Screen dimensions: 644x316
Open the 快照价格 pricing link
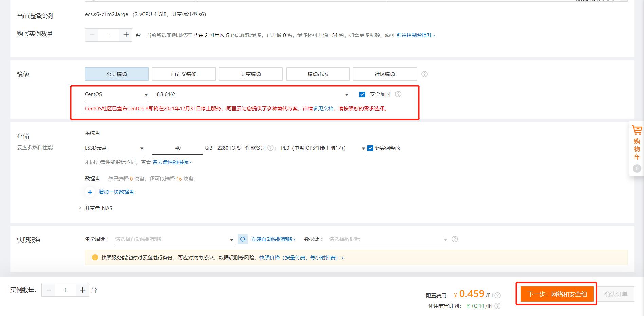(x=301, y=258)
